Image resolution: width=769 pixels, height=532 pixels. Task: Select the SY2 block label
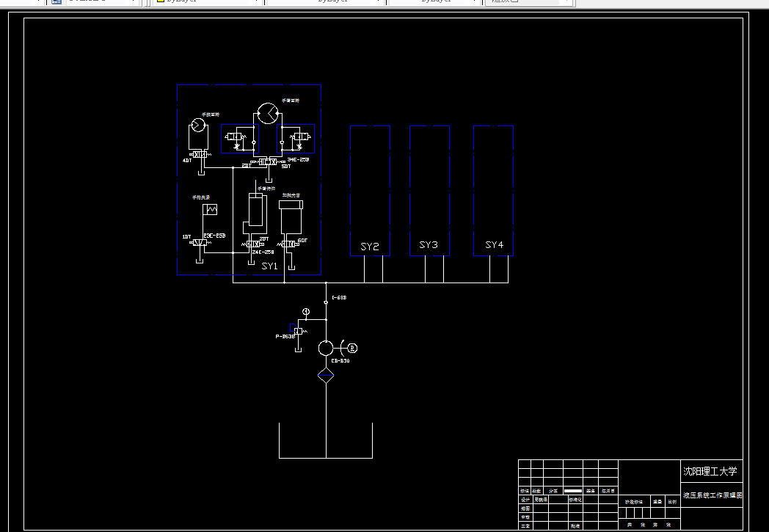[x=370, y=247]
